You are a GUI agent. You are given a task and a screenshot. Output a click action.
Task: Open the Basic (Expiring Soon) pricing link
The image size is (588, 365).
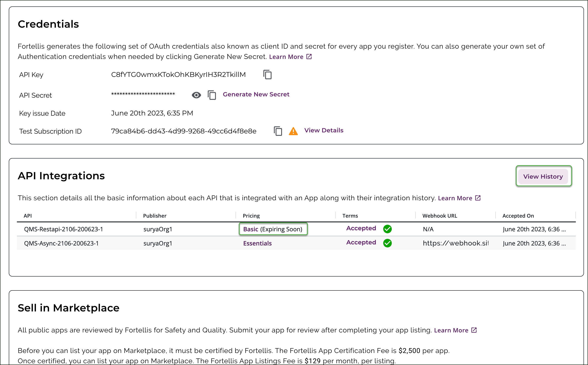tap(250, 229)
